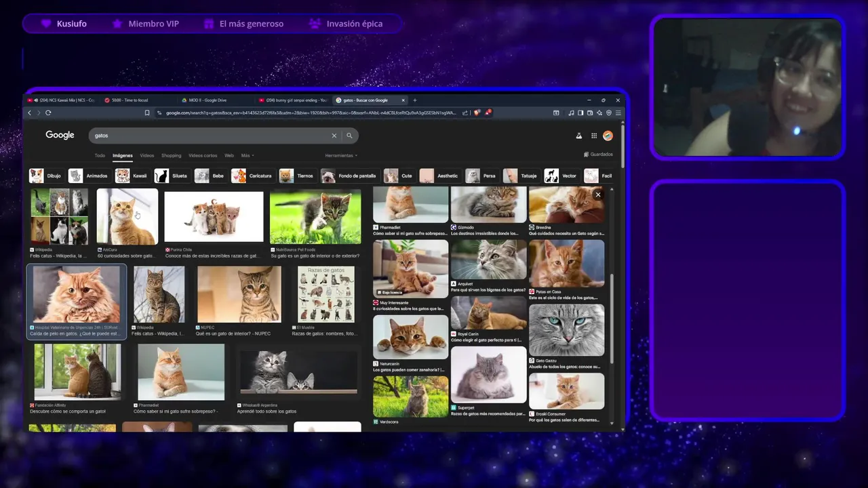The width and height of the screenshot is (868, 488).
Task: Filter images by the Animados chip
Action: pyautogui.click(x=89, y=176)
